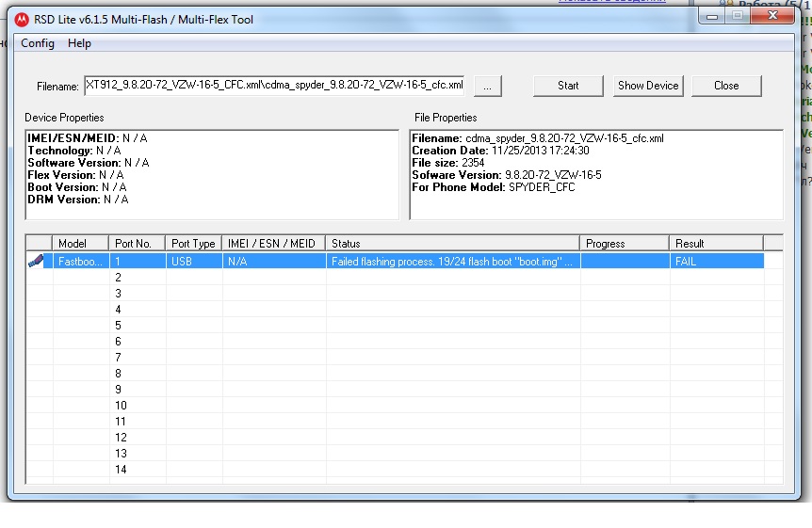
Task: Click the Start button
Action: tap(568, 86)
